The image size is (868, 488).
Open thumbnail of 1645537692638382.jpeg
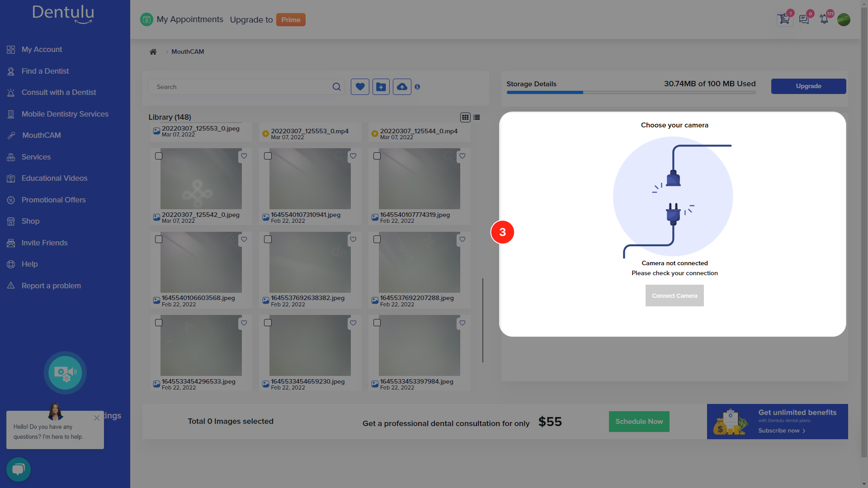310,262
